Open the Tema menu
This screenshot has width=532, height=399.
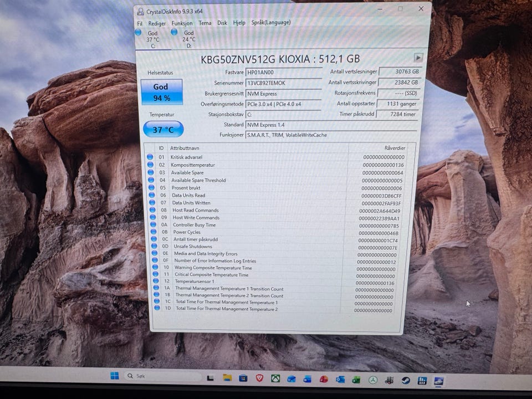point(205,23)
